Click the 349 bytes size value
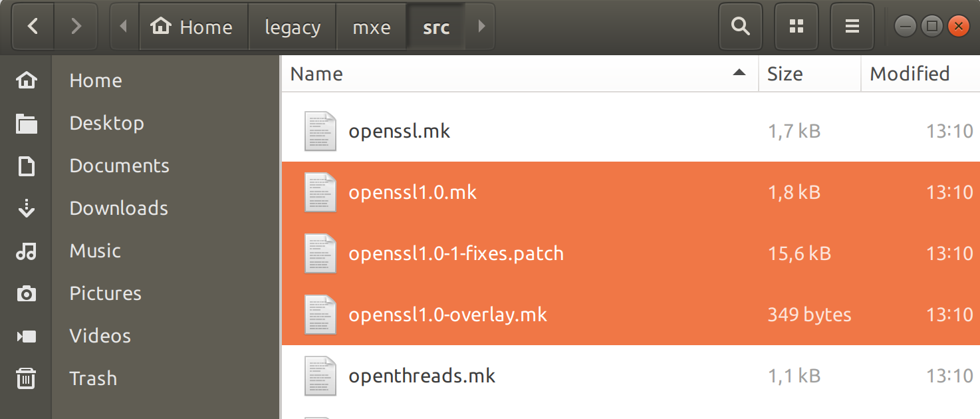The height and width of the screenshot is (419, 980). point(810,315)
